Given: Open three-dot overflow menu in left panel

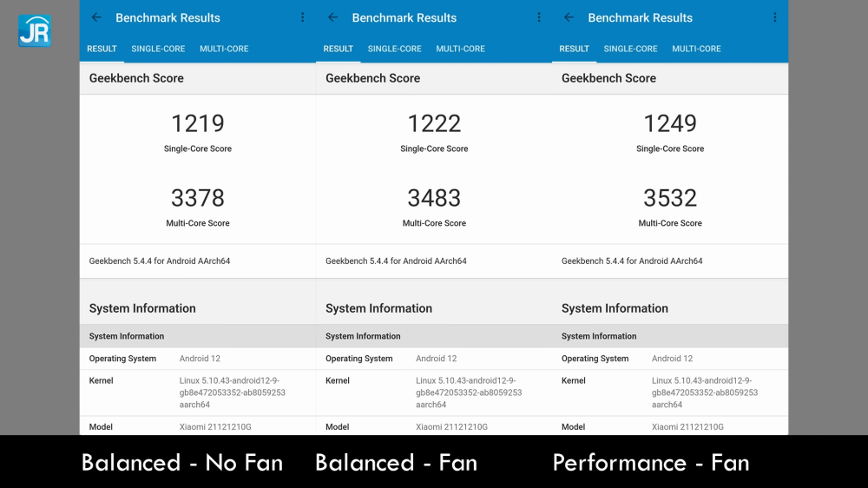Looking at the screenshot, I should (x=302, y=17).
